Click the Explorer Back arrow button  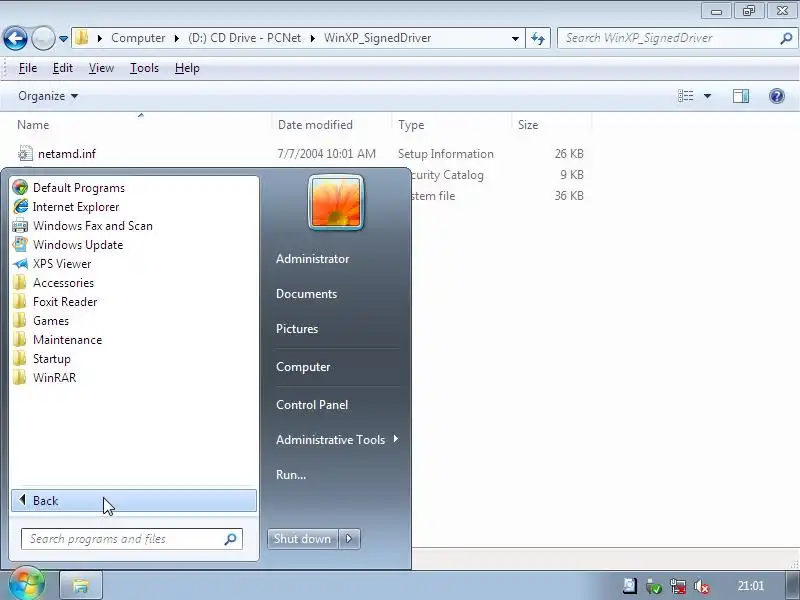(x=15, y=38)
